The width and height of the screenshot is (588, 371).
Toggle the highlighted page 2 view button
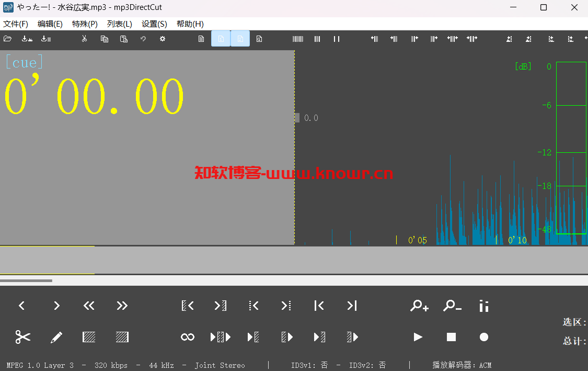point(240,39)
